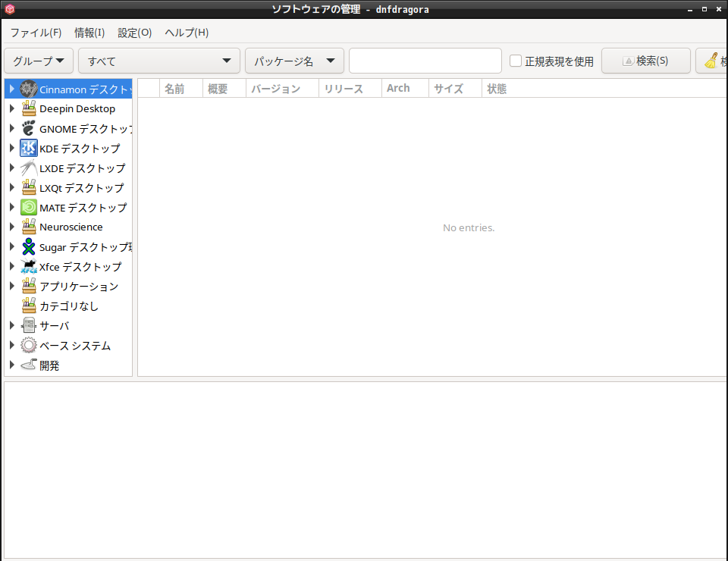Open the 設定(O) menu
The image size is (728, 561).
[135, 33]
